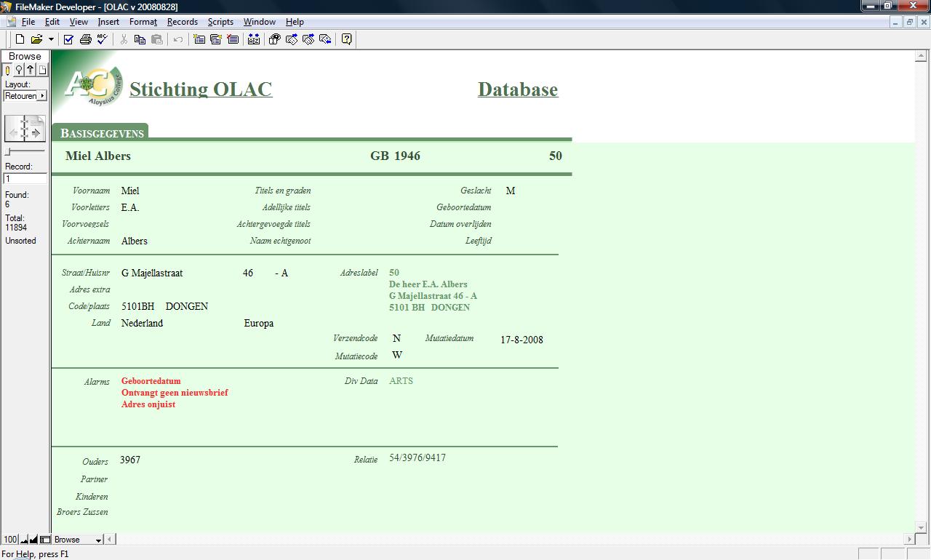Image resolution: width=931 pixels, height=560 pixels.
Task: Go to previous record with book's left page
Action: [x=15, y=129]
